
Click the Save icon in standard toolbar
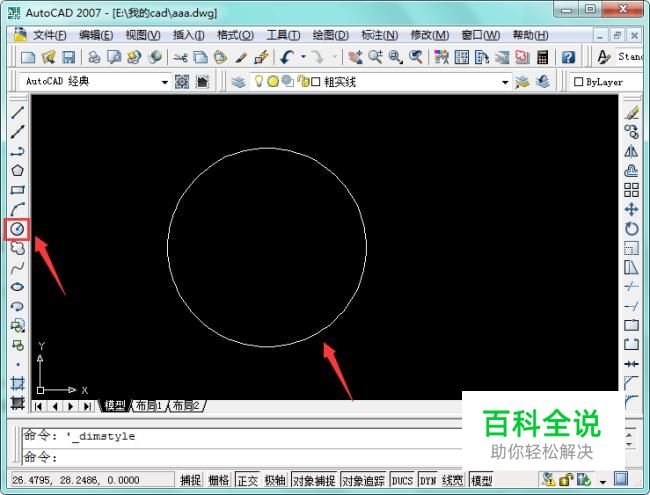(68, 57)
